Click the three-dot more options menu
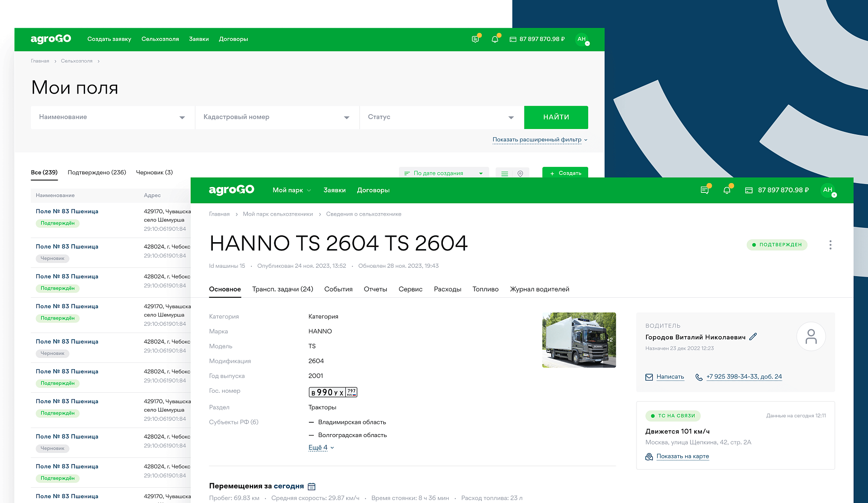Screen dimensions: 868x503 pos(830,245)
